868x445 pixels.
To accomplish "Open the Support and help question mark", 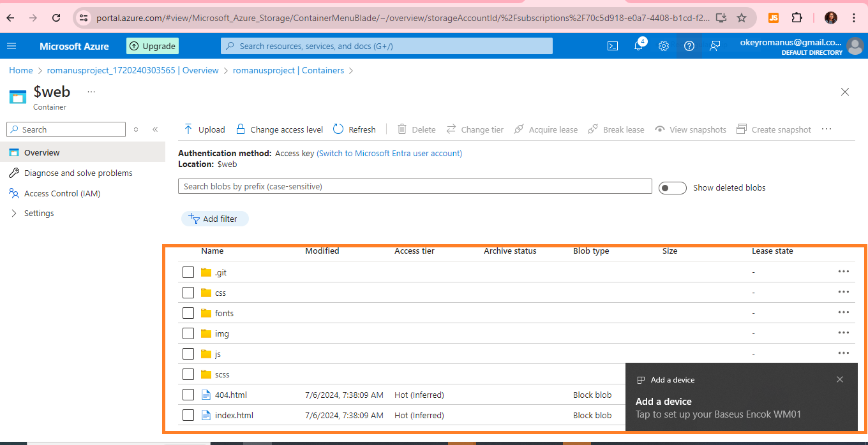I will click(689, 46).
